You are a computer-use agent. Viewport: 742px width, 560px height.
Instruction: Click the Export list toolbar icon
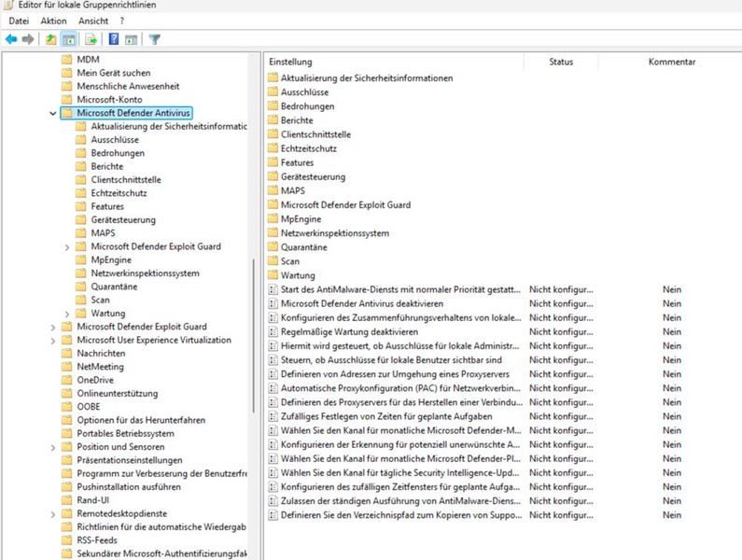[91, 39]
